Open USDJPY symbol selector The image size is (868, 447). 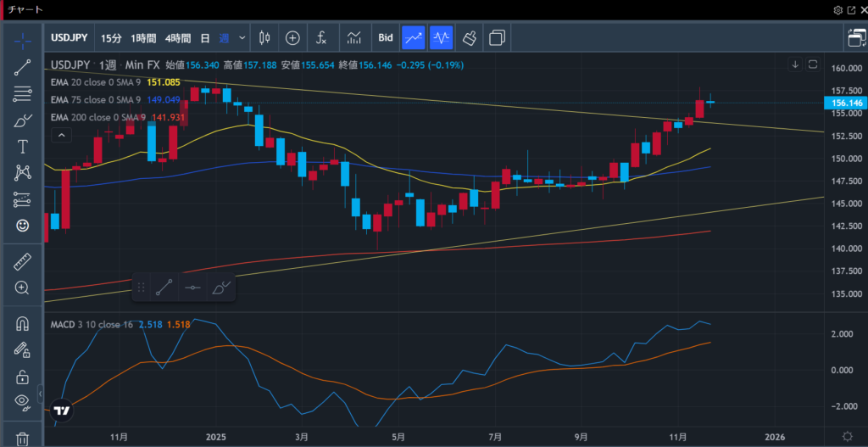point(69,37)
